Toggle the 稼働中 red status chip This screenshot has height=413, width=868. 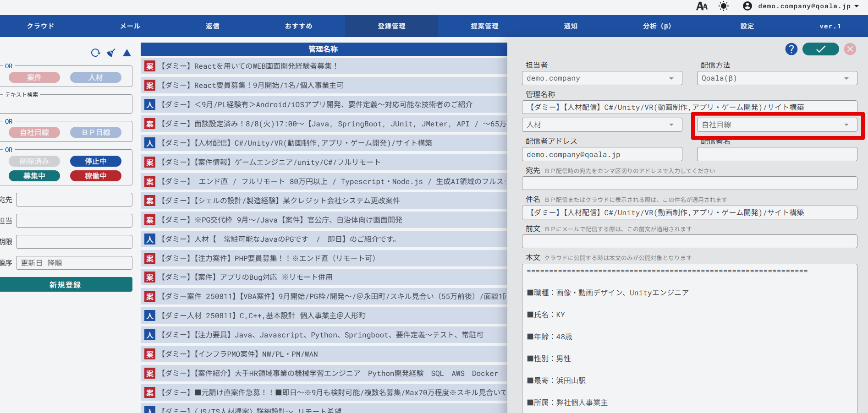point(96,176)
